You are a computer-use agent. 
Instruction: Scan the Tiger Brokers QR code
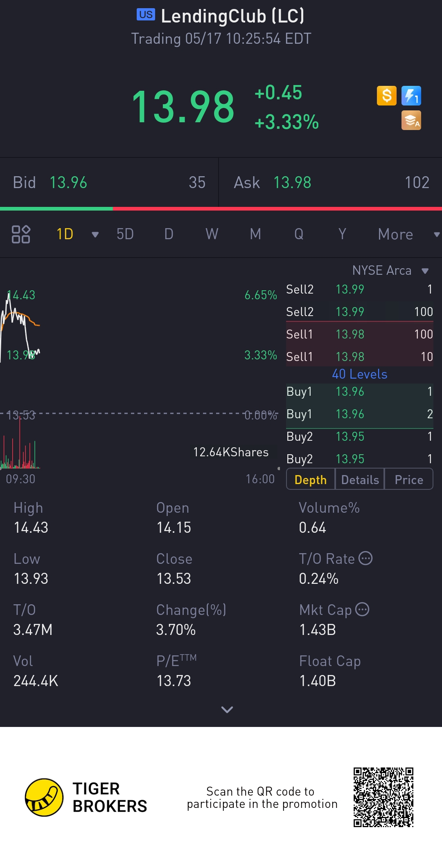(x=383, y=797)
